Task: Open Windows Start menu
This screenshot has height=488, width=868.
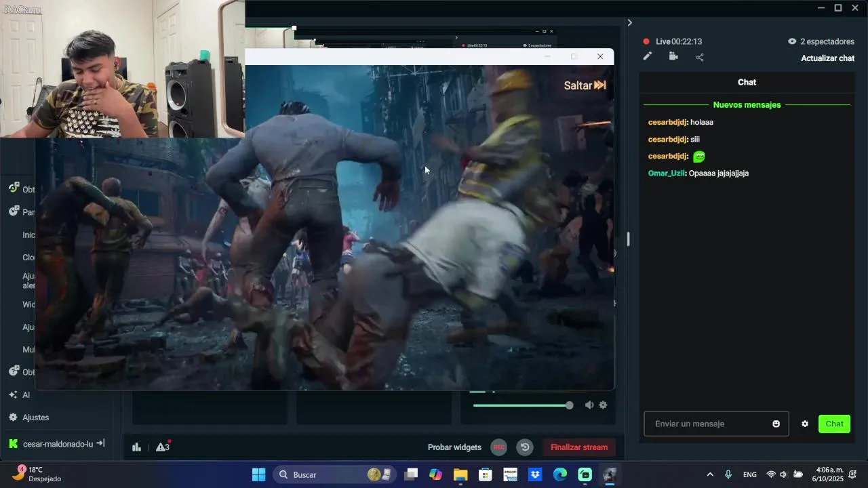Action: tap(259, 474)
